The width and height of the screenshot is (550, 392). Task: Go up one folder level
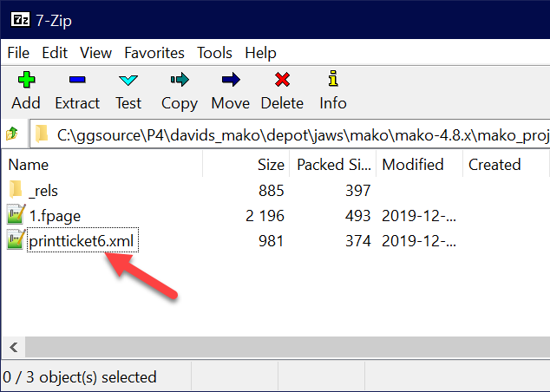12,134
